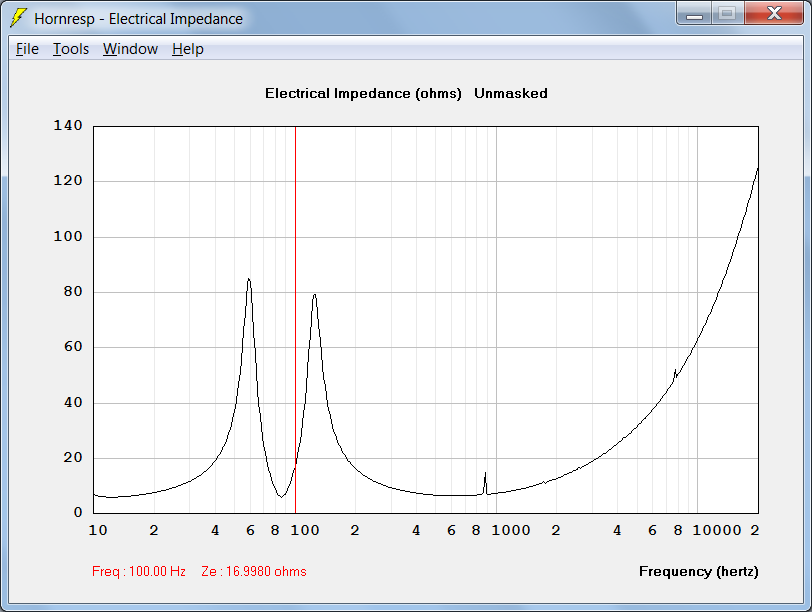Click the second impedance peak above 100 Hz
This screenshot has height=612, width=812.
pyautogui.click(x=314, y=296)
